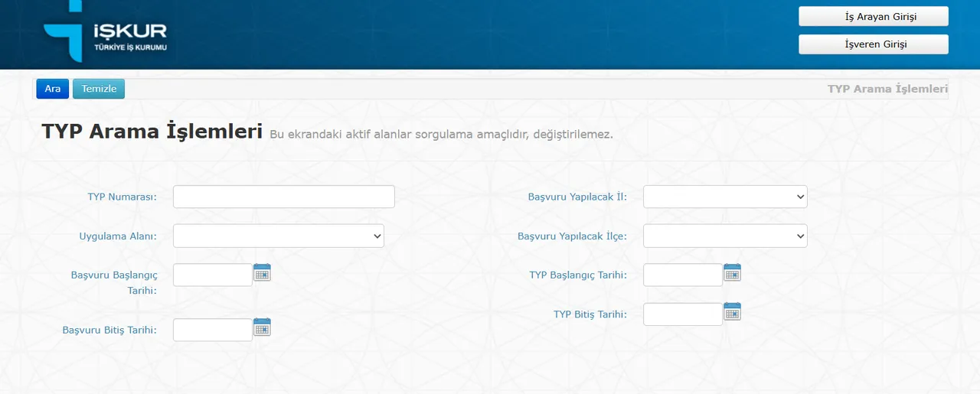
Task: Click the Ara search button
Action: pos(53,89)
